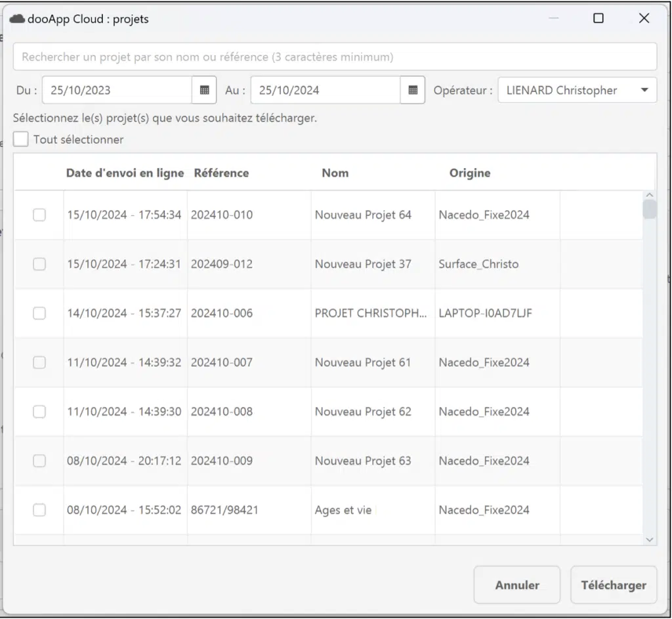Click the Annuler button
The width and height of the screenshot is (672, 619).
coord(517,585)
